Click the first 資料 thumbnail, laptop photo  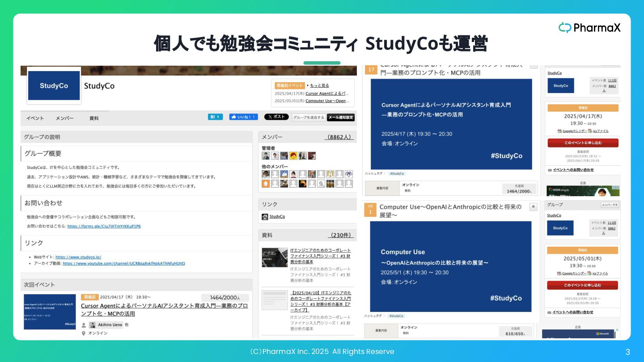[x=275, y=257]
